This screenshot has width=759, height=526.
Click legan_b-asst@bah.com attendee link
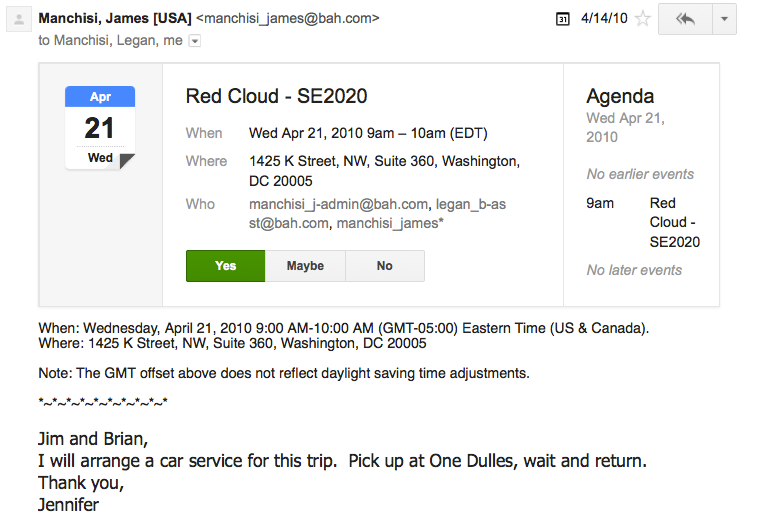[378, 214]
